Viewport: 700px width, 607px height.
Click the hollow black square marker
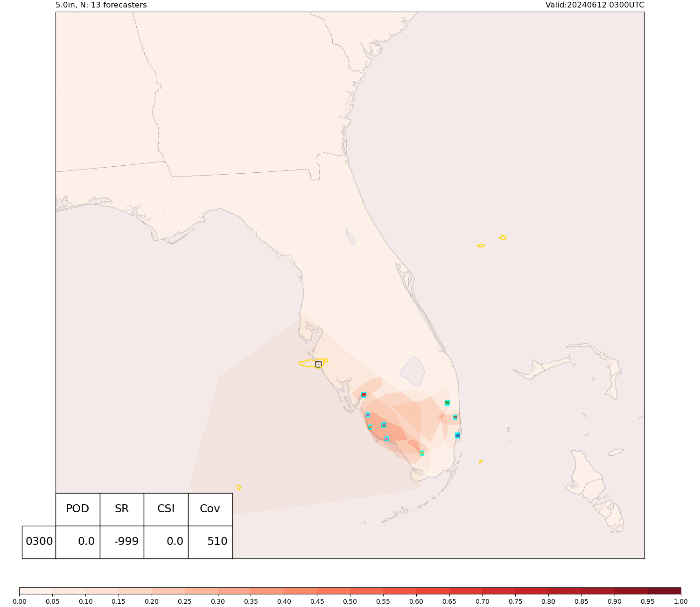[318, 364]
